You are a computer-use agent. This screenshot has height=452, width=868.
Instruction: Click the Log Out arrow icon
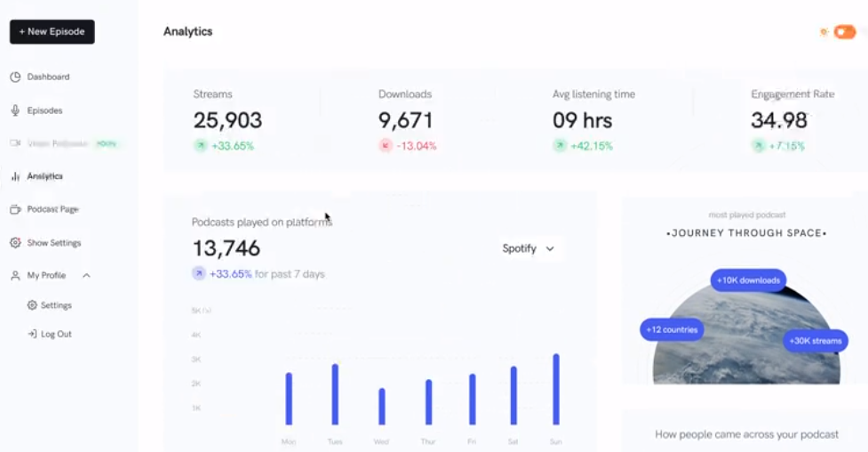point(32,334)
